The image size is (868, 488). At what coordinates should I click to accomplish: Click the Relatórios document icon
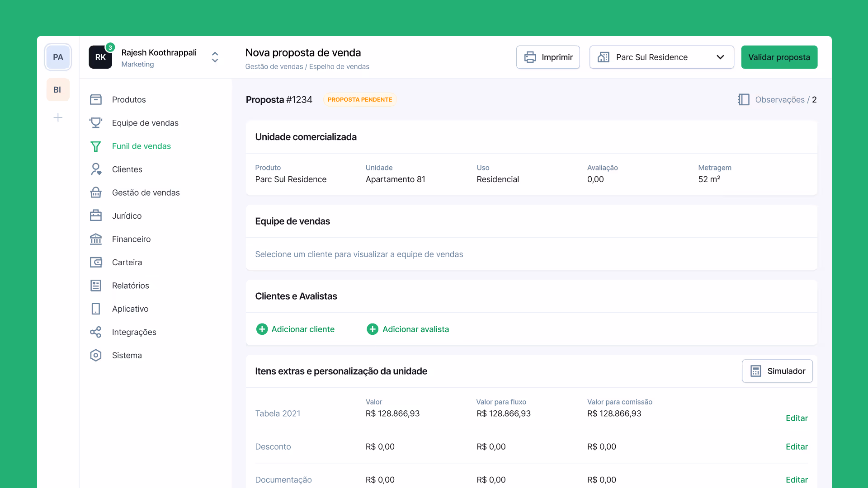point(96,286)
